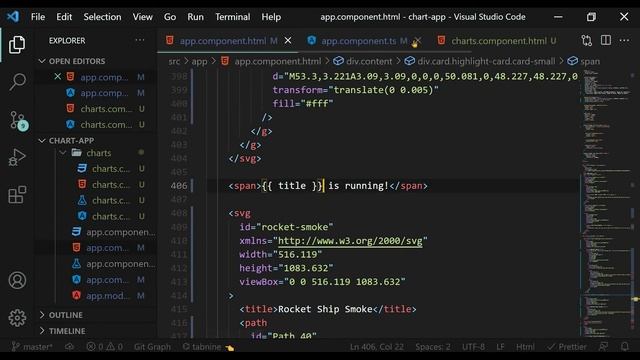Click the code minimap overview

(x=607, y=203)
